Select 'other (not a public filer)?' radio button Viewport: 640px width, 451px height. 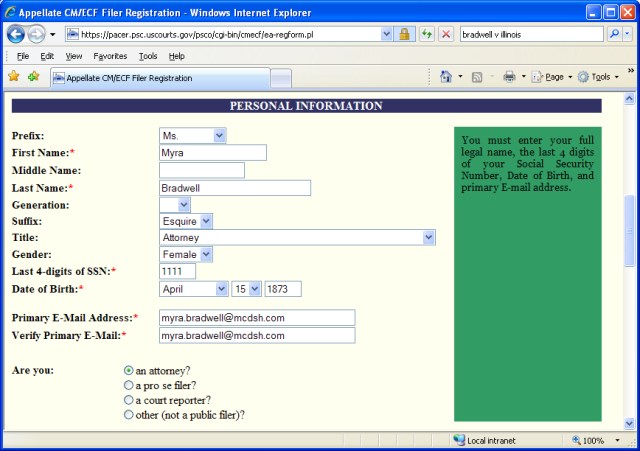pyautogui.click(x=129, y=414)
